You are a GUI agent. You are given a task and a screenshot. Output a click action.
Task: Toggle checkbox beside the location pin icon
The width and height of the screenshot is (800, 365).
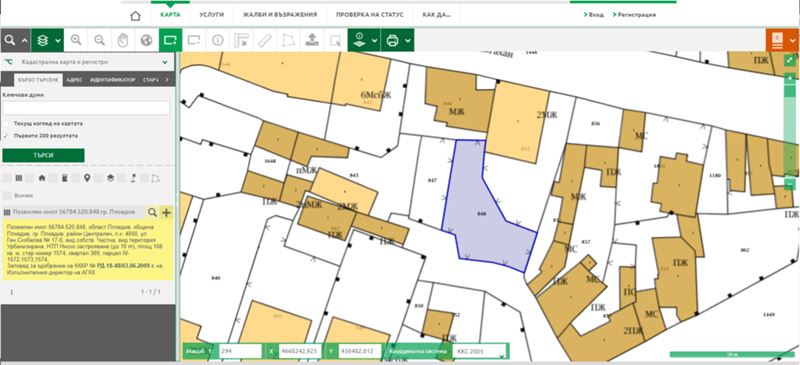click(x=76, y=178)
